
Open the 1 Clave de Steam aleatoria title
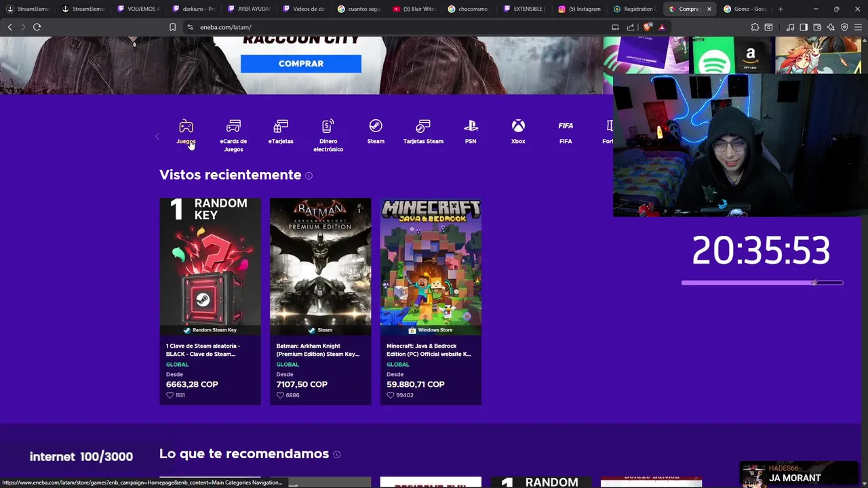(203, 350)
